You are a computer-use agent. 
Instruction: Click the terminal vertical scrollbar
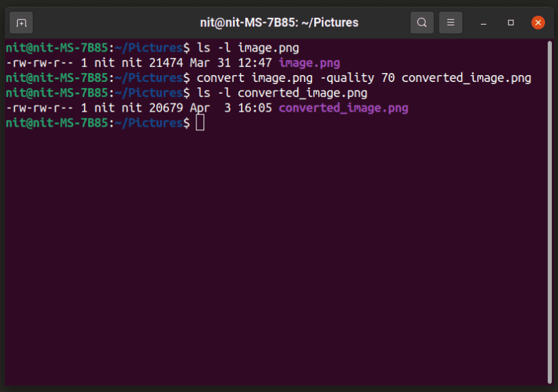point(550,212)
